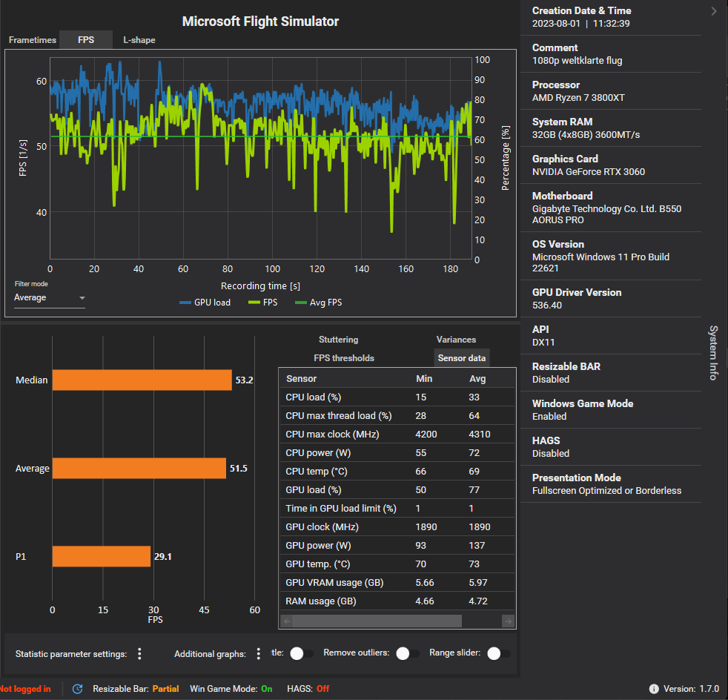Open additional graphs three-dot menu
Screen dimensions: 728x700
click(258, 654)
